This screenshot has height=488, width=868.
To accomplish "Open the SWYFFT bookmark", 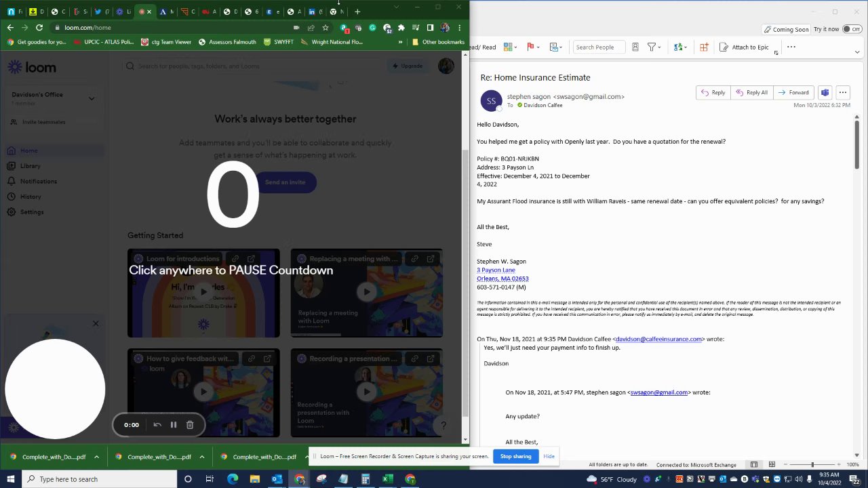I will [279, 42].
